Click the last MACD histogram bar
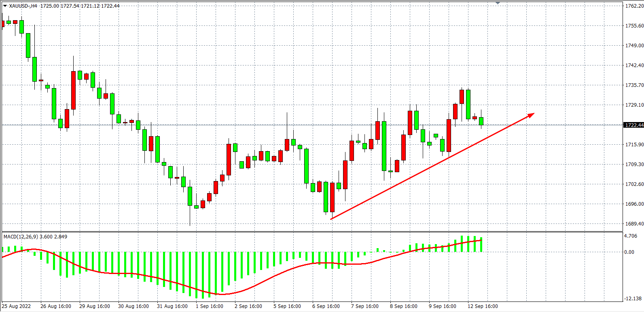This screenshot has height=312, width=644. tap(481, 245)
